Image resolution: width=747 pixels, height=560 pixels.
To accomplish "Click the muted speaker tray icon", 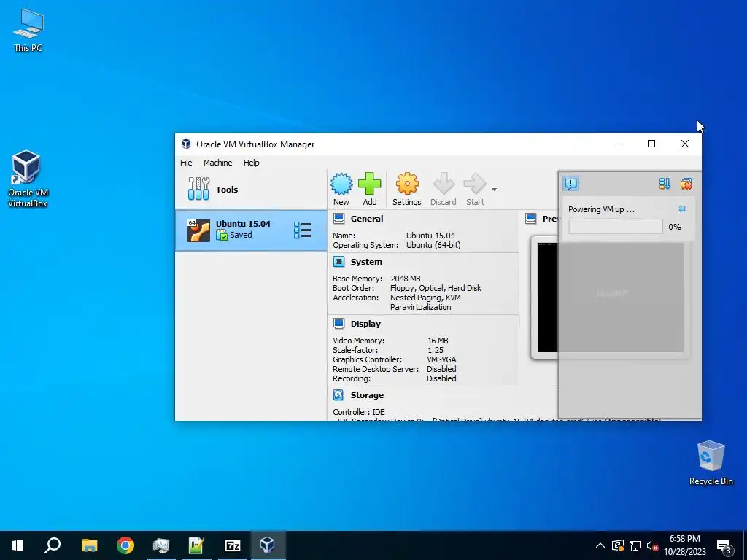I will (x=653, y=545).
